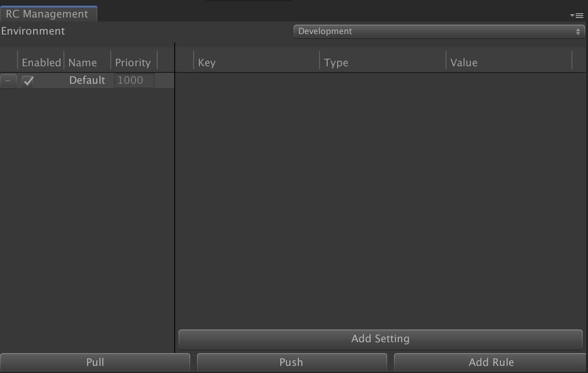The image size is (588, 373).
Task: Toggle the Enabled checkbox next to Default
Action: click(x=28, y=80)
